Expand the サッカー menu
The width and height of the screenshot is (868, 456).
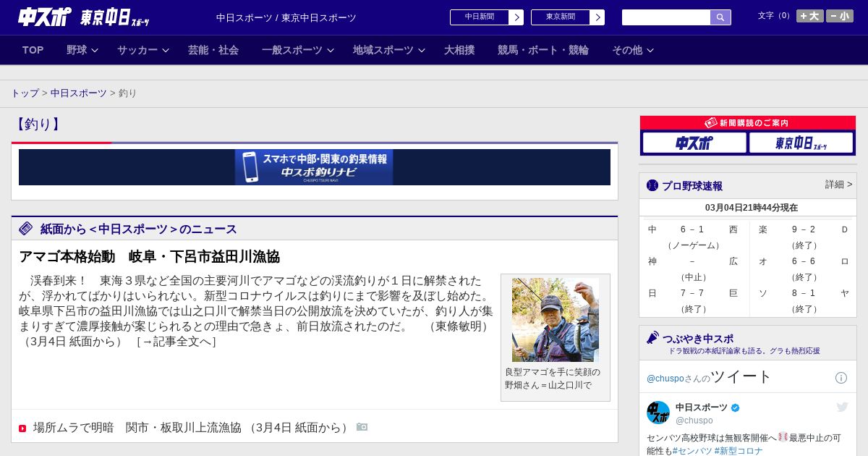tap(143, 50)
